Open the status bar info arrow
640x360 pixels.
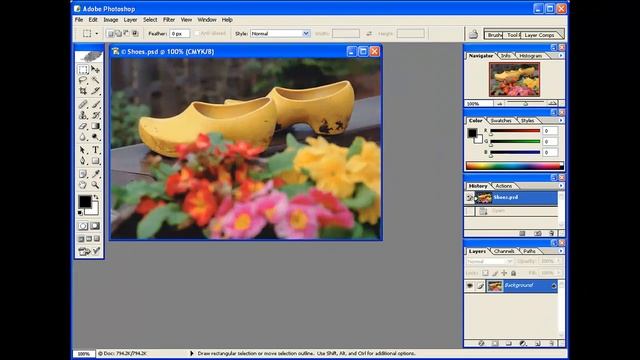pyautogui.click(x=191, y=353)
